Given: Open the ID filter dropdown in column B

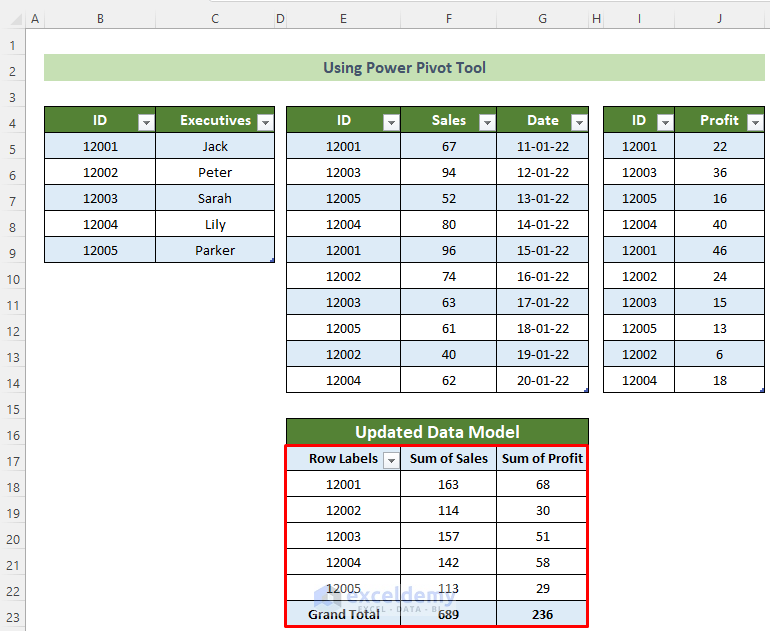Looking at the screenshot, I should point(146,122).
